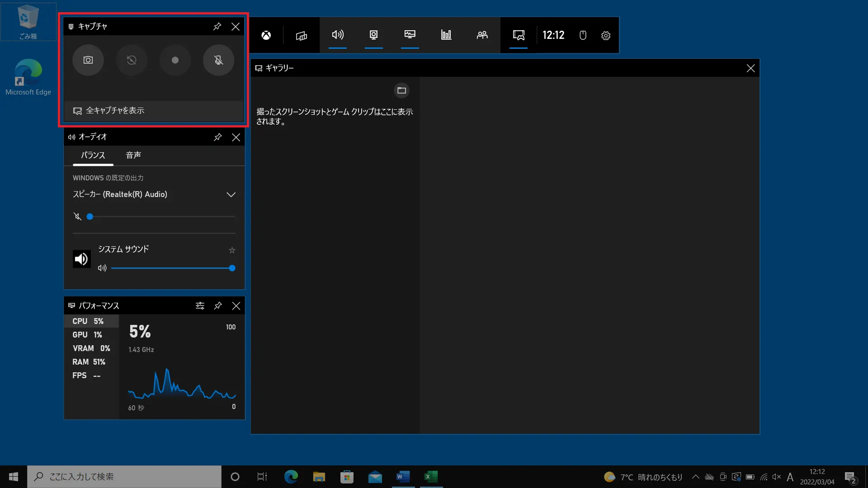The image size is (868, 488).
Task: Pin the パフォーマンス widget
Action: coord(218,306)
